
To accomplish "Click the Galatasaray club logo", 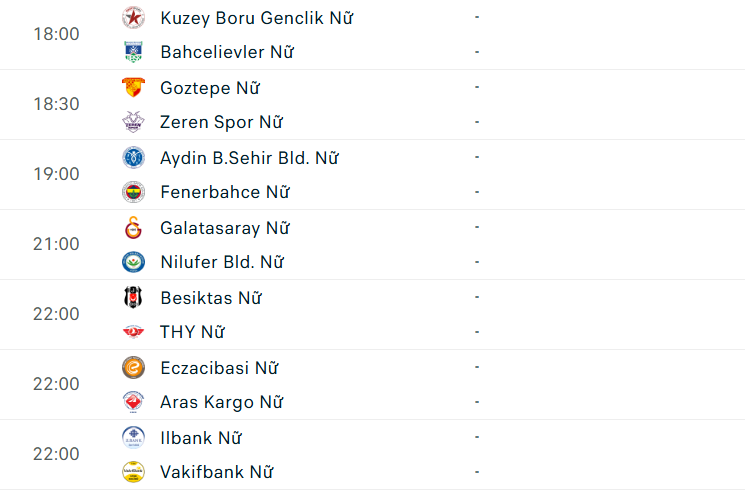I will [133, 227].
